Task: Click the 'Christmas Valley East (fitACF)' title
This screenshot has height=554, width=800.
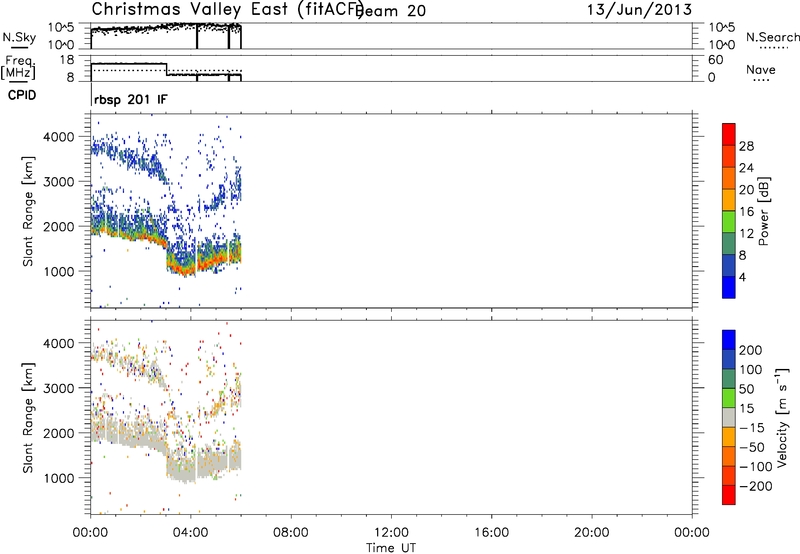Action: click(x=227, y=9)
